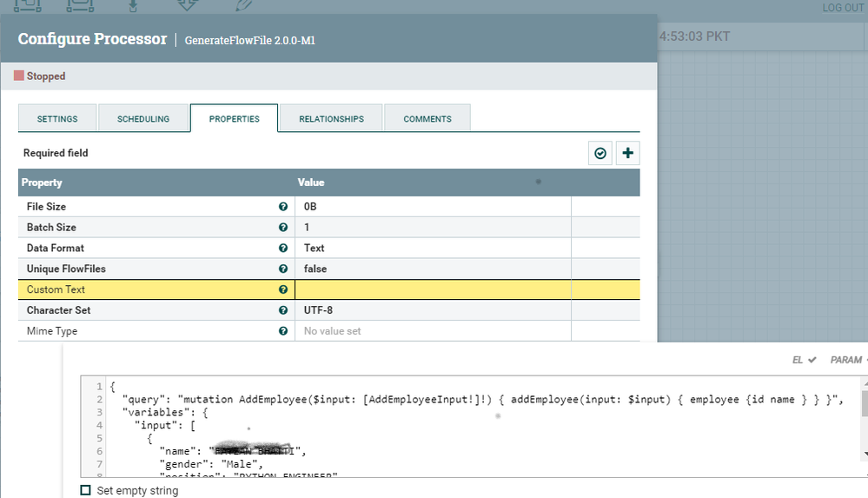View help icon for Custom Text property
Screen dimensions: 868x498
click(x=283, y=289)
